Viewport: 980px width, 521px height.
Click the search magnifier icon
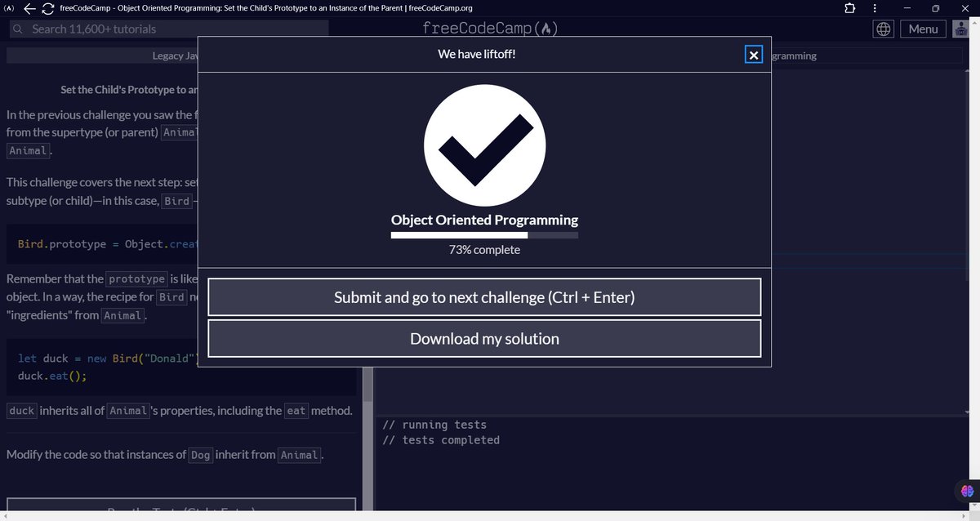click(19, 29)
